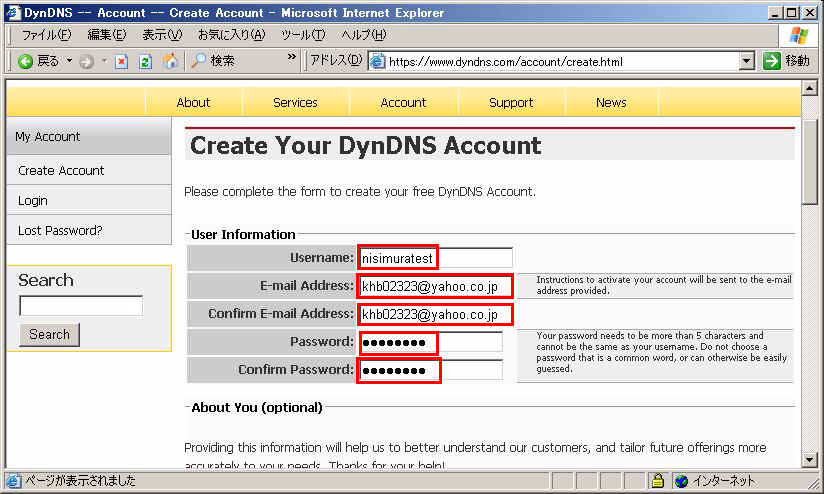Image resolution: width=824 pixels, height=494 pixels.
Task: Open the ツール(T) menu
Action: click(x=303, y=35)
